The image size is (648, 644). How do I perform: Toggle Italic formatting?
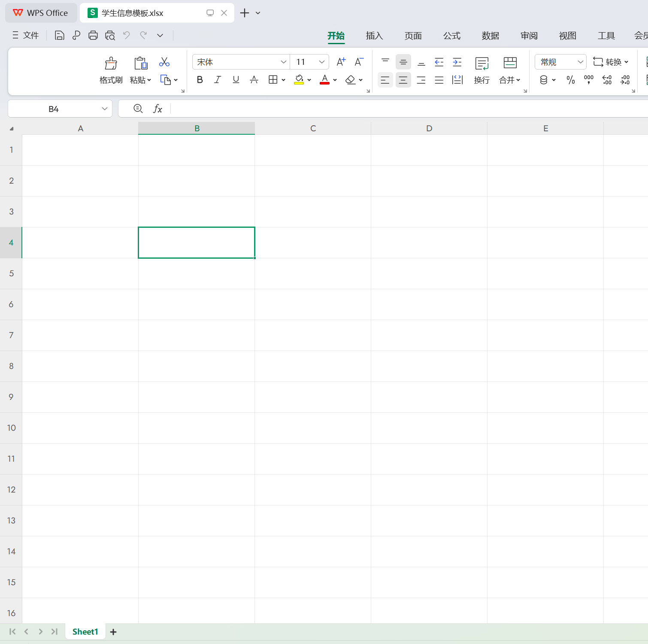coord(218,80)
